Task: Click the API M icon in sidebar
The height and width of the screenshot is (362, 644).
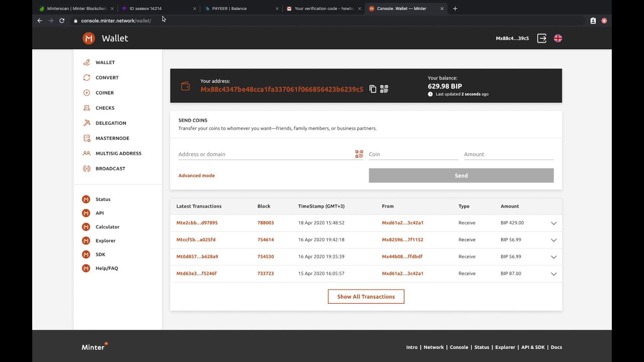Action: 86,213
